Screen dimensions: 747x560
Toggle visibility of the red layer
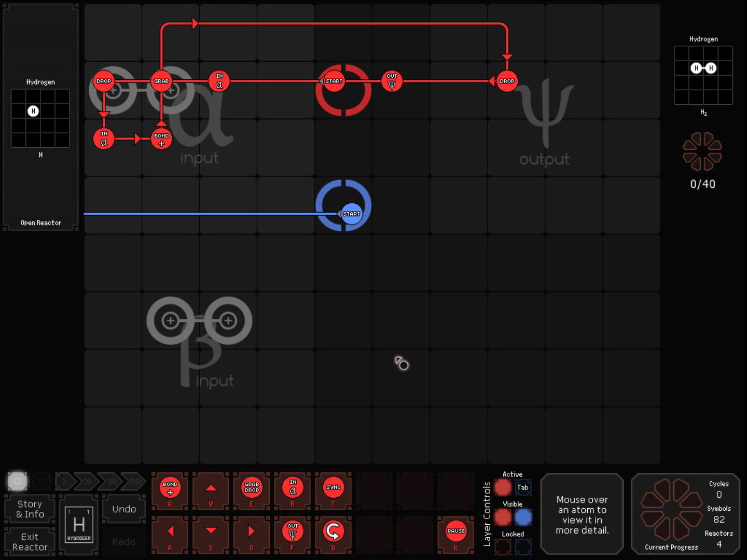(x=503, y=517)
